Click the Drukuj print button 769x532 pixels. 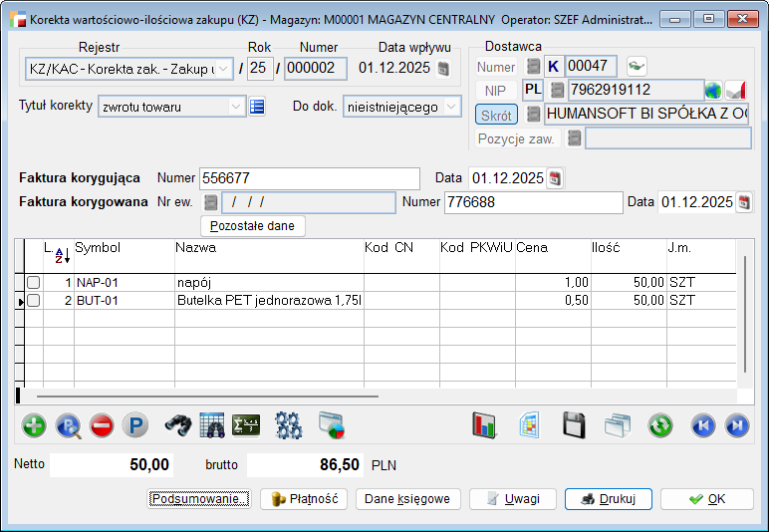coord(607,499)
